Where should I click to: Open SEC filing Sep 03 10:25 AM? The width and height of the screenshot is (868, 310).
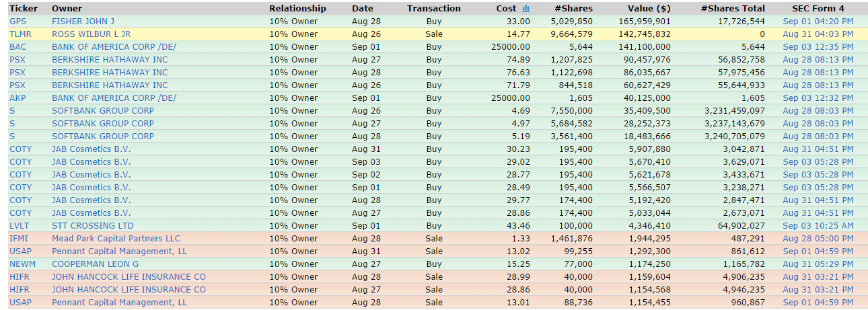point(818,226)
